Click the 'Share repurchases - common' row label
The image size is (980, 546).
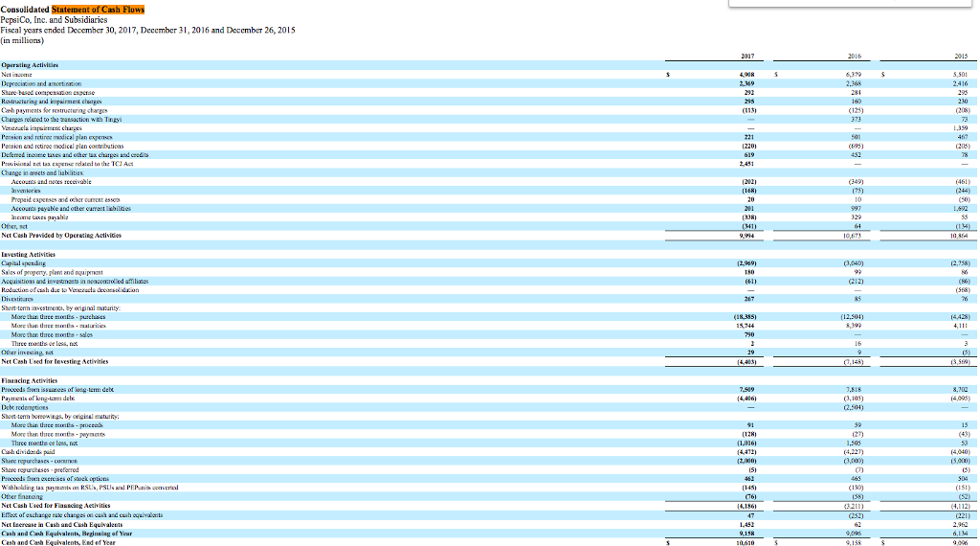click(39, 461)
